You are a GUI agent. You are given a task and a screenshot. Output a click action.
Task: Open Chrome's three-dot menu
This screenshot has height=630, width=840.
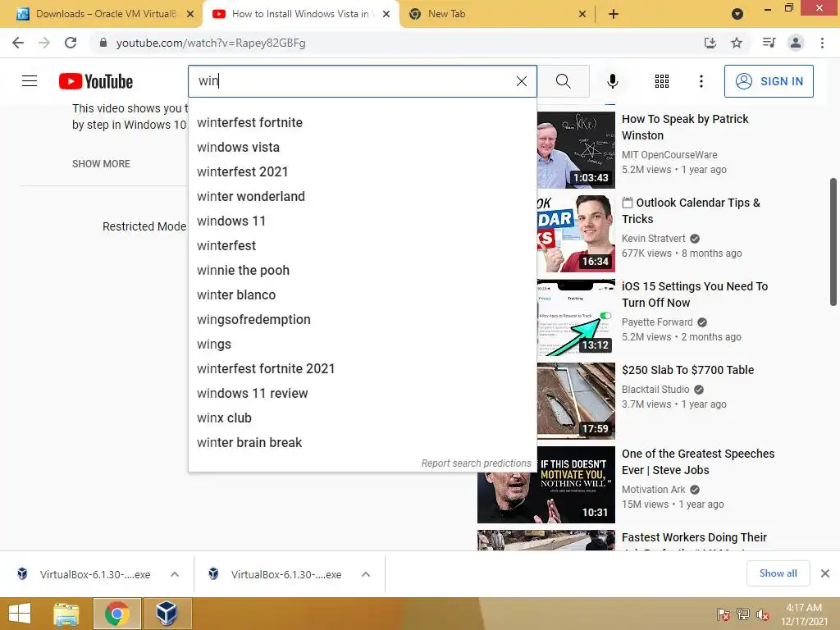click(822, 43)
